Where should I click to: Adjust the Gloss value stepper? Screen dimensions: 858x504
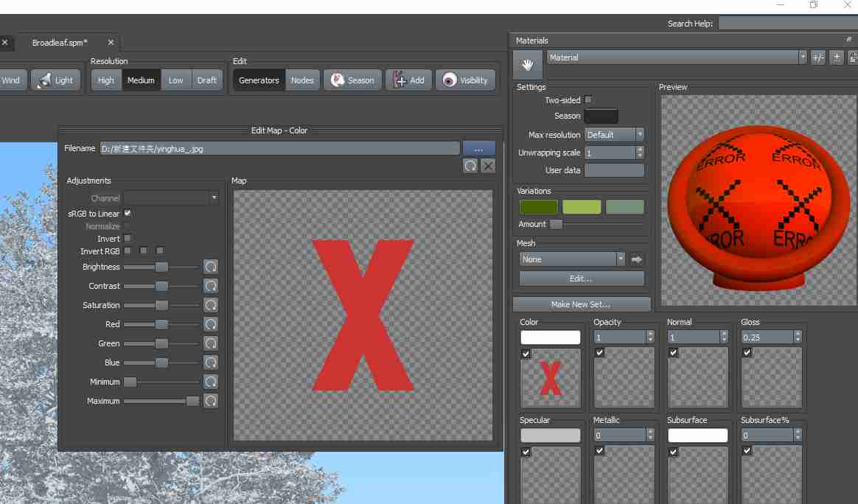pos(798,337)
